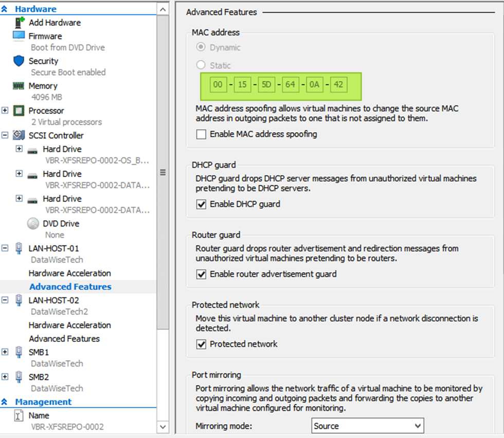
Task: Select Hardware Acceleration under LAN-HOST-01
Action: 70,273
